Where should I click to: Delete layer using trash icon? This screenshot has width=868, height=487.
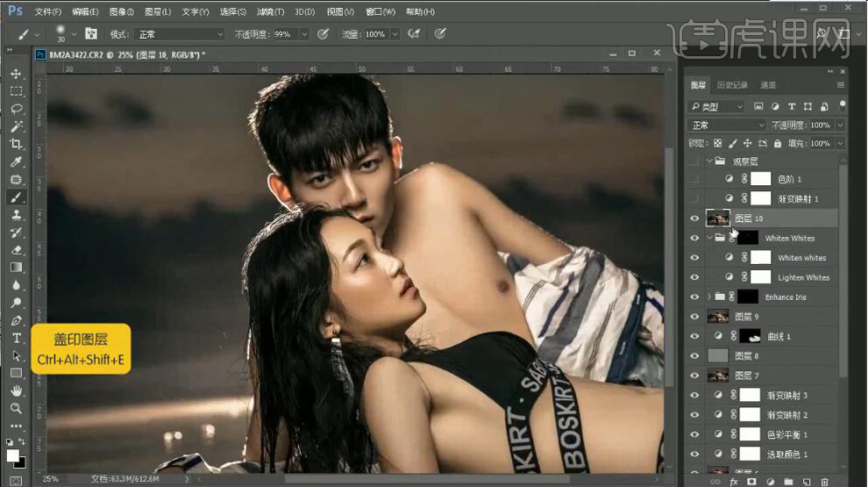(825, 482)
